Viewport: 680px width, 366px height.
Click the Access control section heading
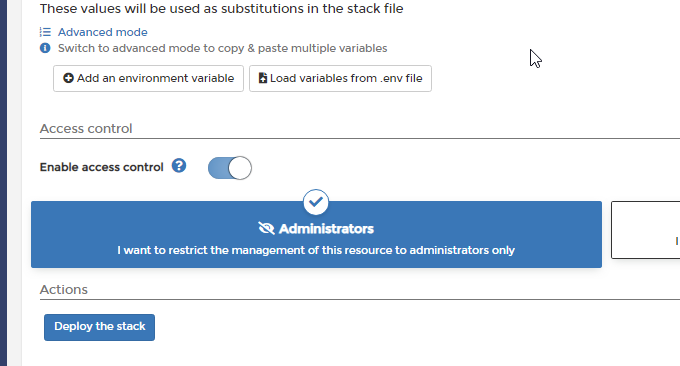point(86,128)
